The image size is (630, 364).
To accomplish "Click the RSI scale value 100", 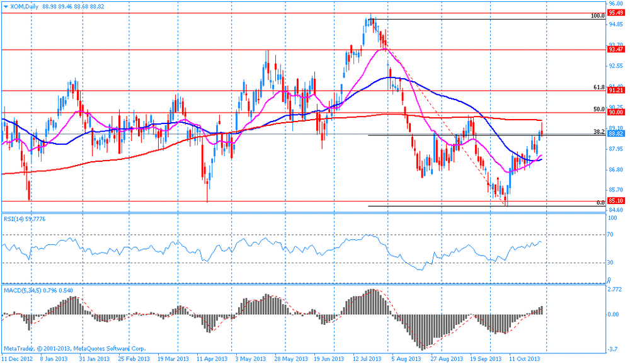I will click(x=613, y=218).
